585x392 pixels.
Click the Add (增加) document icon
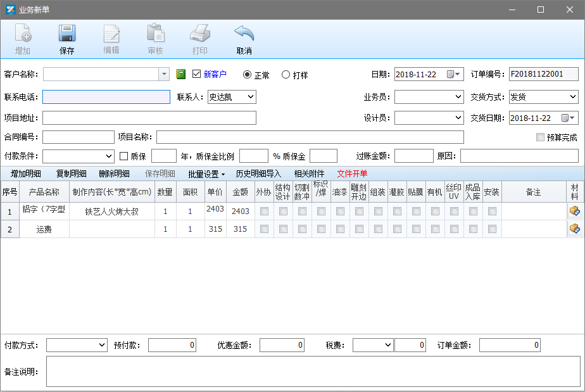tap(23, 34)
